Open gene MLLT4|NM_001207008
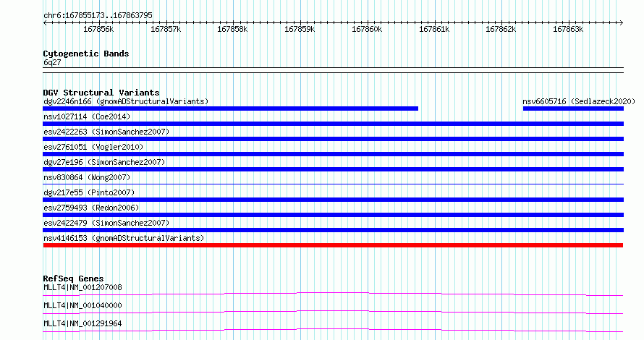 pyautogui.click(x=82, y=287)
